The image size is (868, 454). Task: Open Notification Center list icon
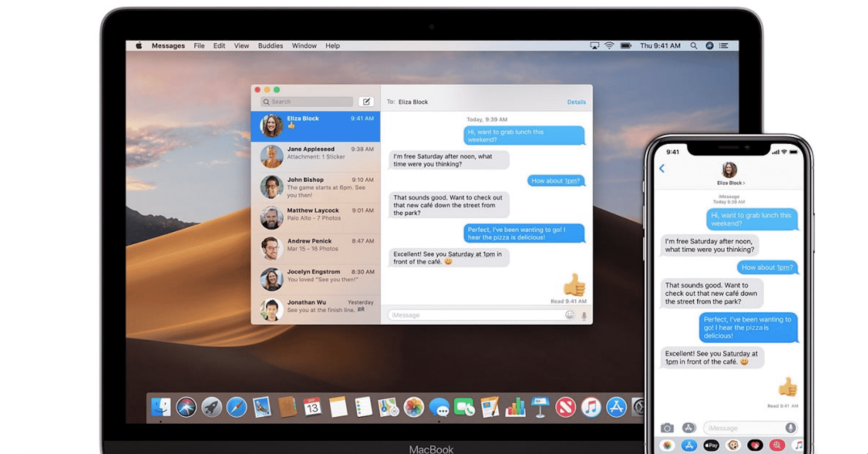724,46
